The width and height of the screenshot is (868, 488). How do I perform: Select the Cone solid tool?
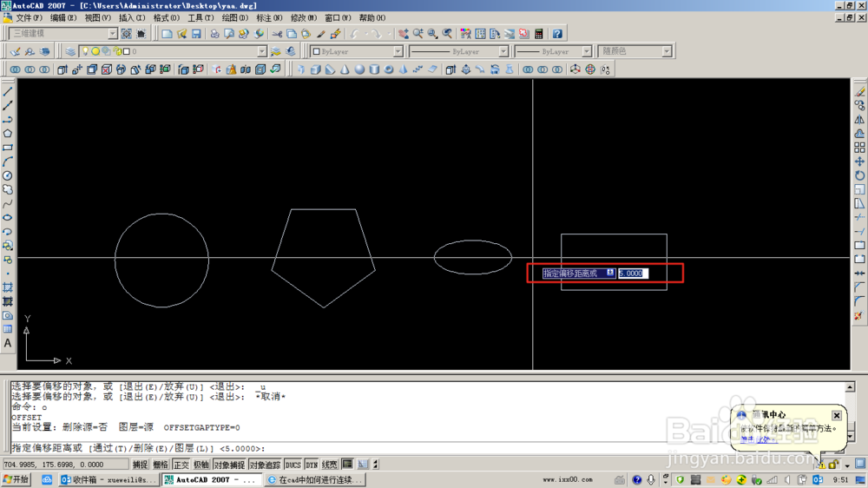pos(345,69)
